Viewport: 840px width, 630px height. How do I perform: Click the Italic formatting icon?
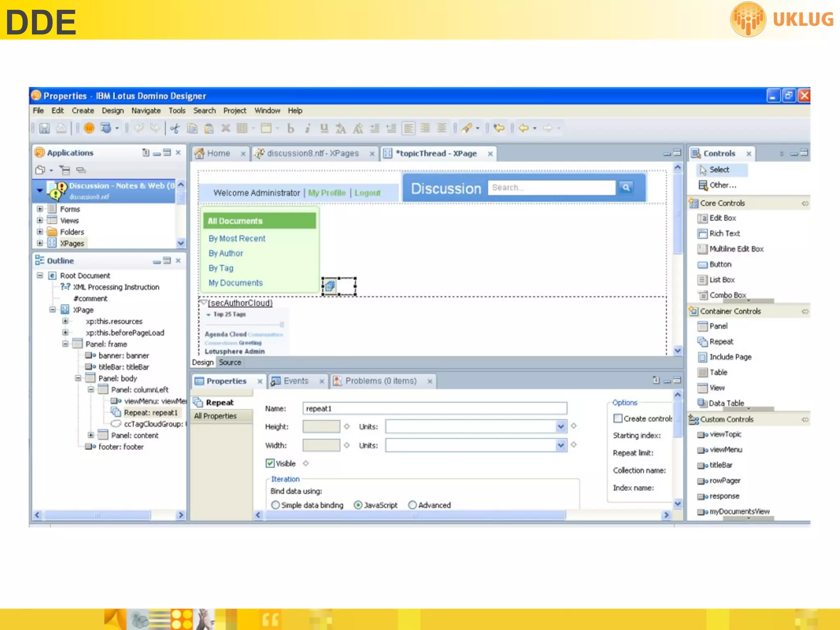[x=307, y=128]
